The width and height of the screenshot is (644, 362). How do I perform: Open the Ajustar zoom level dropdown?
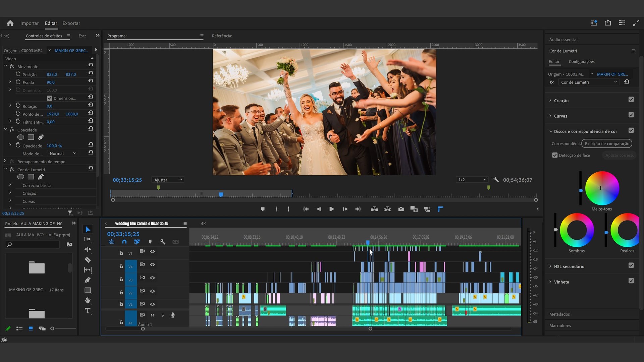pyautogui.click(x=168, y=180)
